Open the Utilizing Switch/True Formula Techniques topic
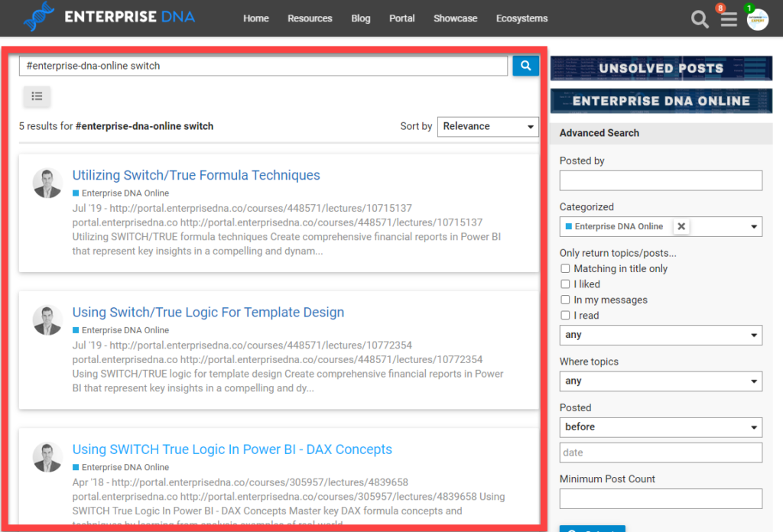The height and width of the screenshot is (532, 783). (196, 175)
